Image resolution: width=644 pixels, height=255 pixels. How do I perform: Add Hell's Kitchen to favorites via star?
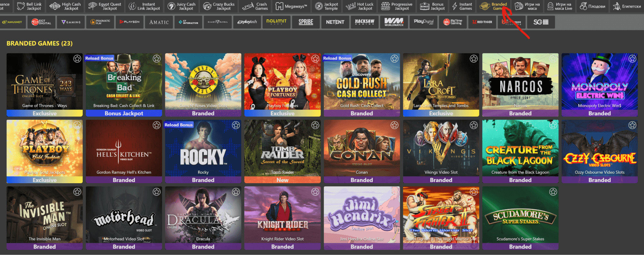click(x=157, y=125)
